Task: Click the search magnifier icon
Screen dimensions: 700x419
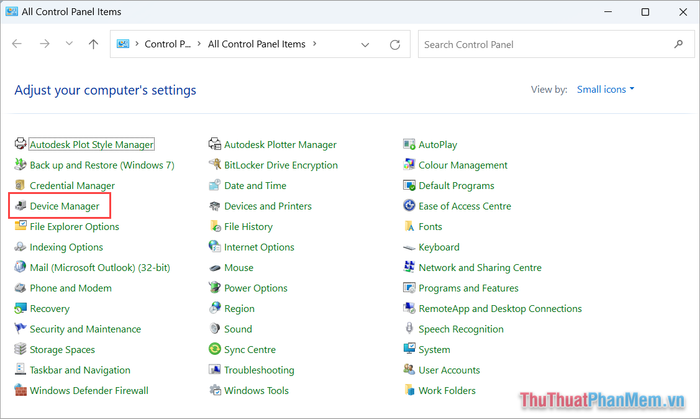Action: click(x=679, y=44)
